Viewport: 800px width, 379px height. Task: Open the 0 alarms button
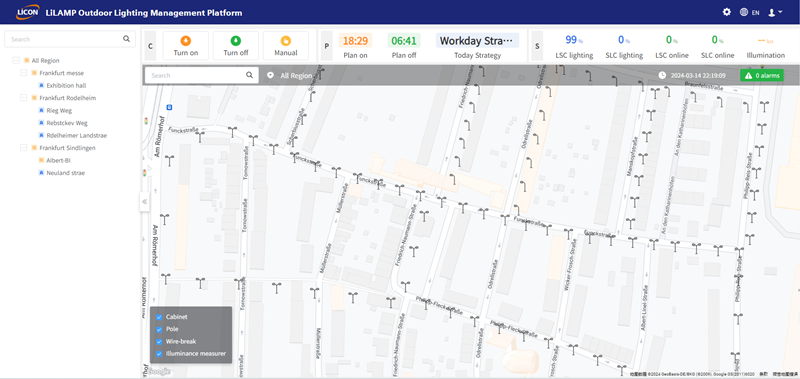point(762,75)
